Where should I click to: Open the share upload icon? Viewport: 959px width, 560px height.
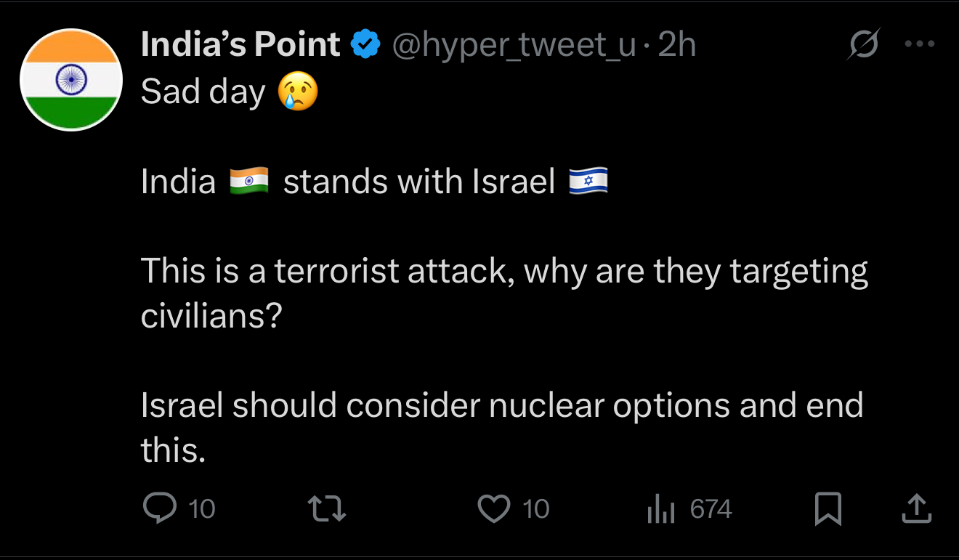(x=916, y=508)
